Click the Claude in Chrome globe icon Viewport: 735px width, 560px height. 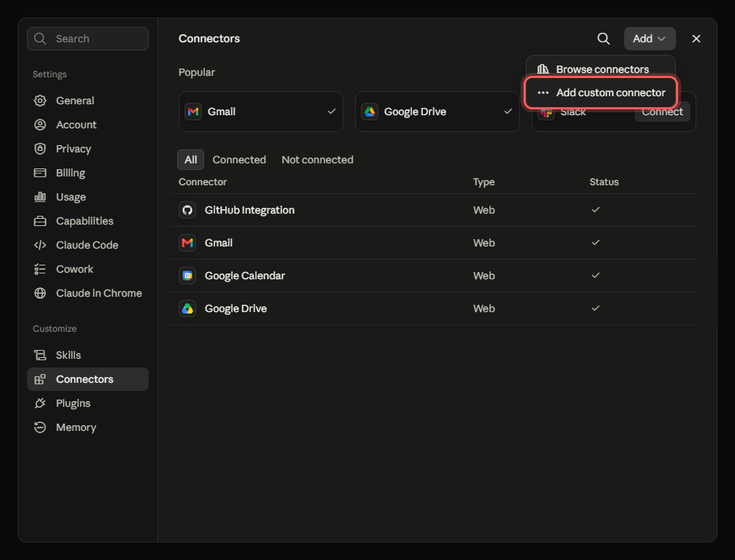point(40,293)
